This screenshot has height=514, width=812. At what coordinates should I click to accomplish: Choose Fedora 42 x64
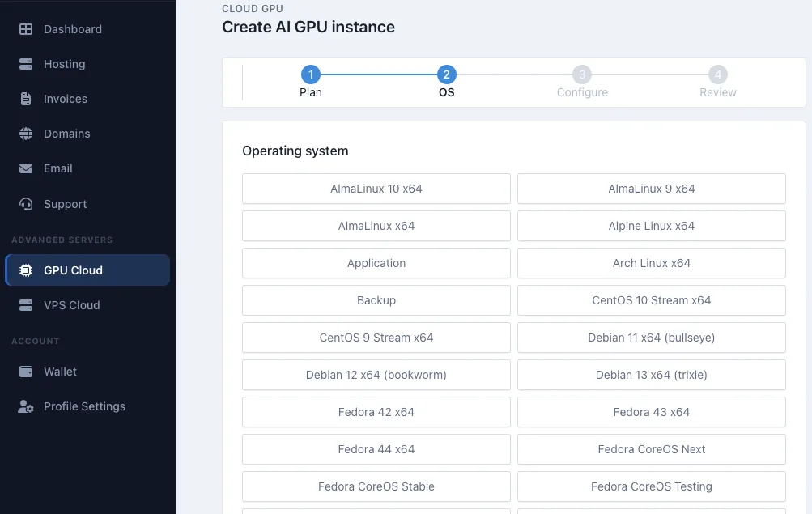pyautogui.click(x=376, y=412)
